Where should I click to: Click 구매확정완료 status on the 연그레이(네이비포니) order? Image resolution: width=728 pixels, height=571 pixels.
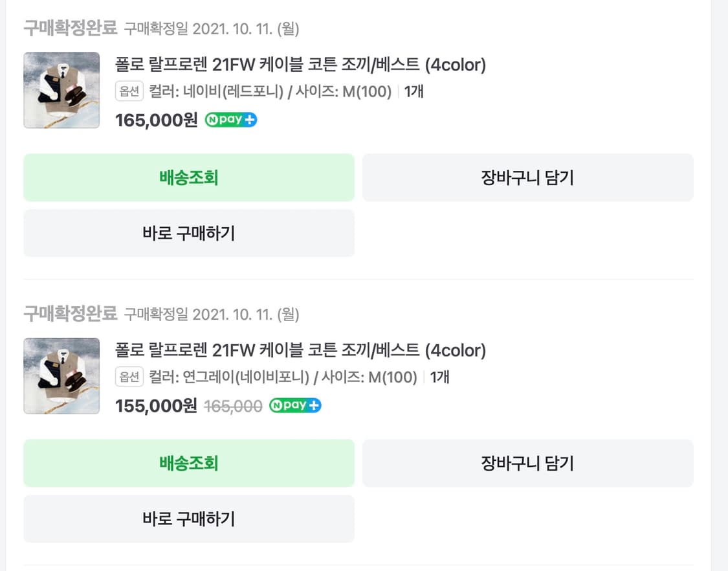70,315
